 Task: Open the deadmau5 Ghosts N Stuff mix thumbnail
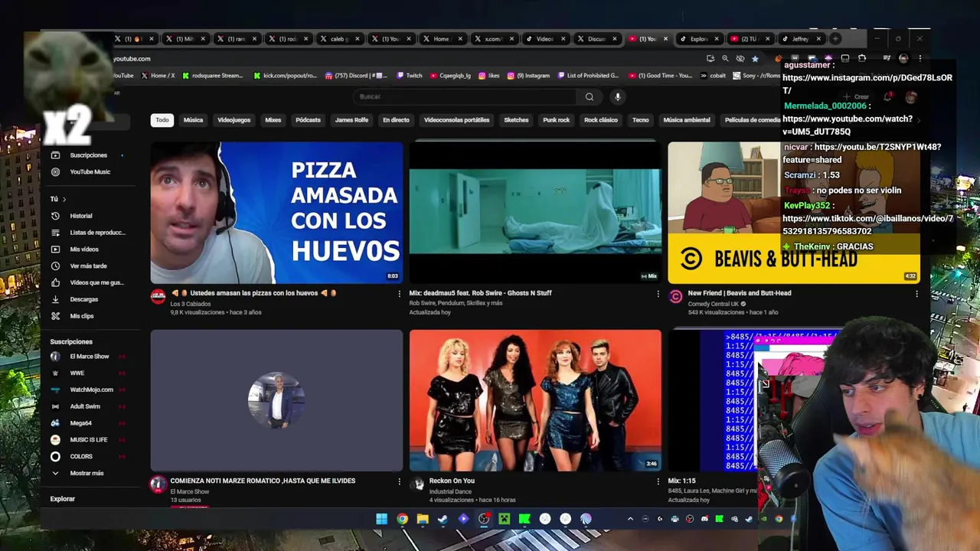(535, 213)
